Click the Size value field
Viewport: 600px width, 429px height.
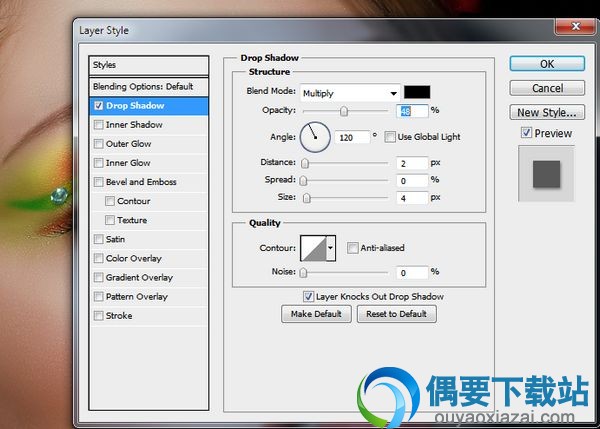412,198
